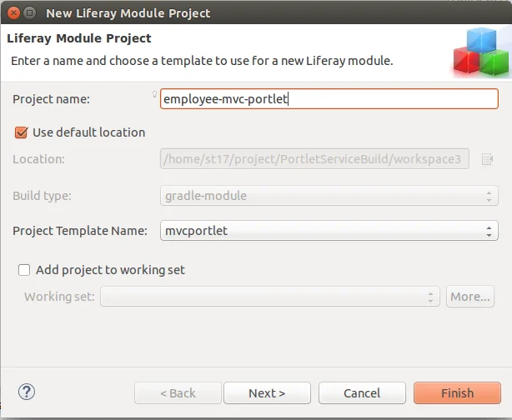
Task: Go to the next page with Next >
Action: tap(267, 393)
